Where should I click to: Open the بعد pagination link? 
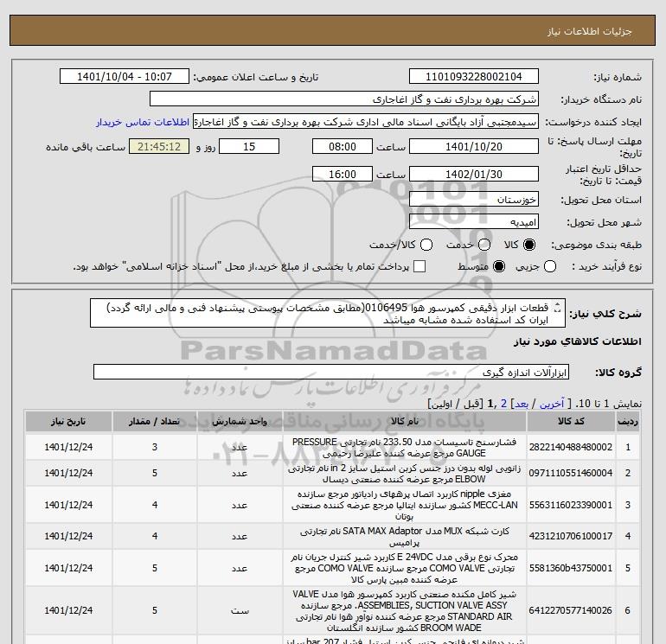point(522,404)
